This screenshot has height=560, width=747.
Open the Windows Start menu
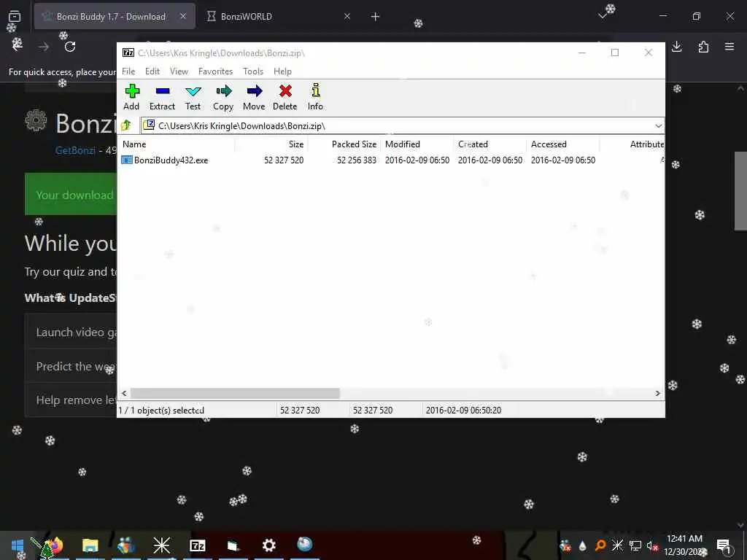pyautogui.click(x=18, y=545)
